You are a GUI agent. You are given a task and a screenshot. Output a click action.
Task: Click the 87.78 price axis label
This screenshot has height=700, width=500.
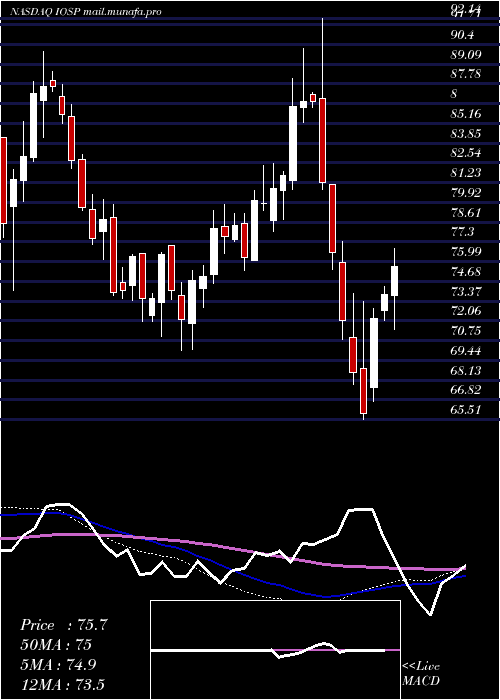[466, 74]
